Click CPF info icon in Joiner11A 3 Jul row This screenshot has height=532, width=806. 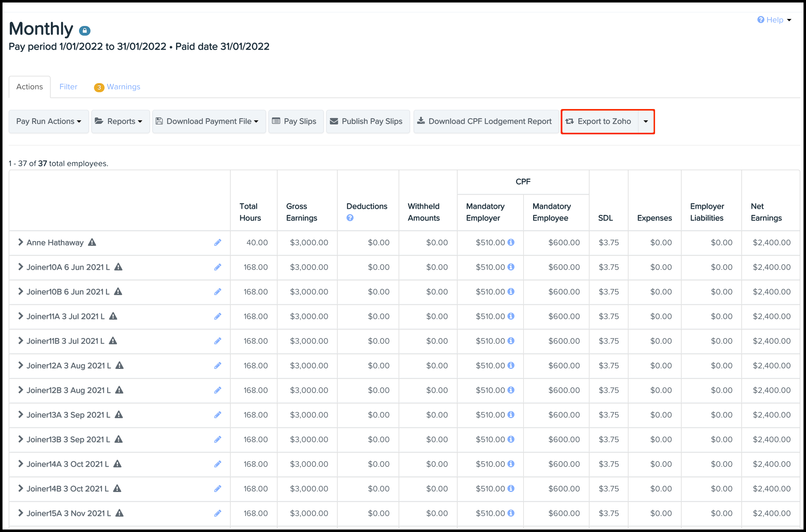511,316
